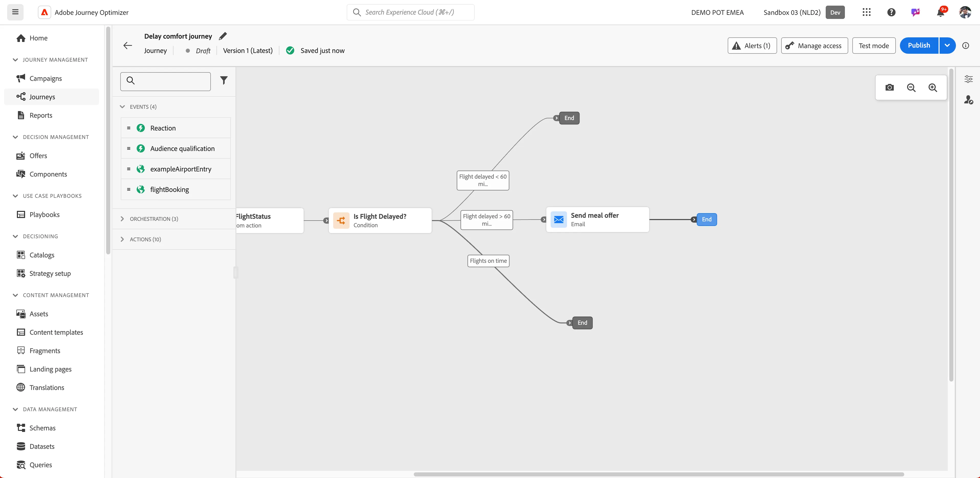
Task: Select the Is Flight Delayed? condition node
Action: (380, 220)
